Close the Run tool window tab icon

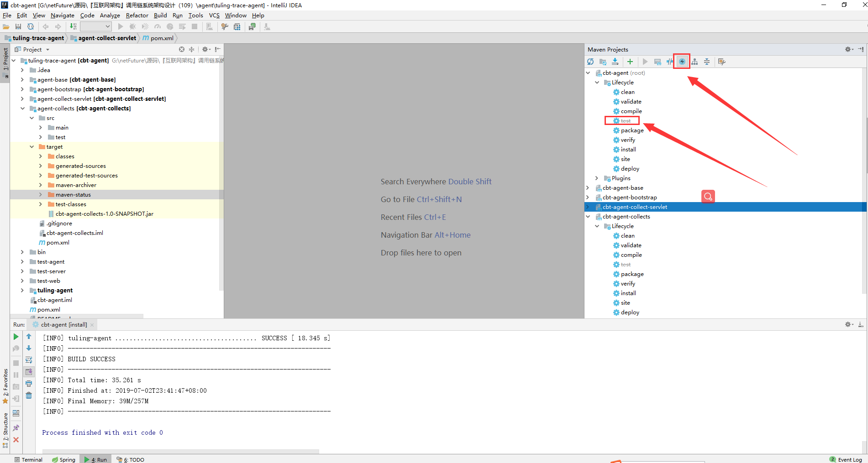16,440
